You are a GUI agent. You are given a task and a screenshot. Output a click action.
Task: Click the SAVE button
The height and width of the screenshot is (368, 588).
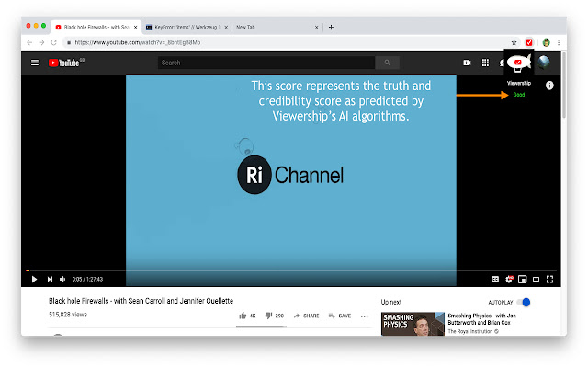pyautogui.click(x=340, y=316)
